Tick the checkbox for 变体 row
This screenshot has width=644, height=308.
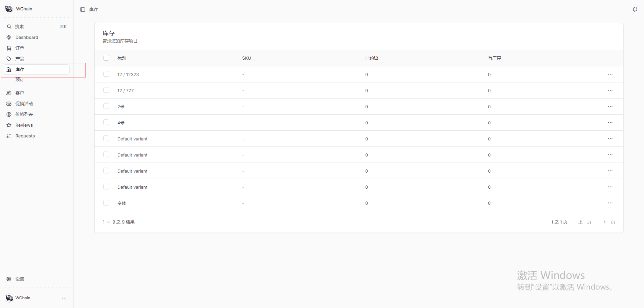(x=106, y=203)
